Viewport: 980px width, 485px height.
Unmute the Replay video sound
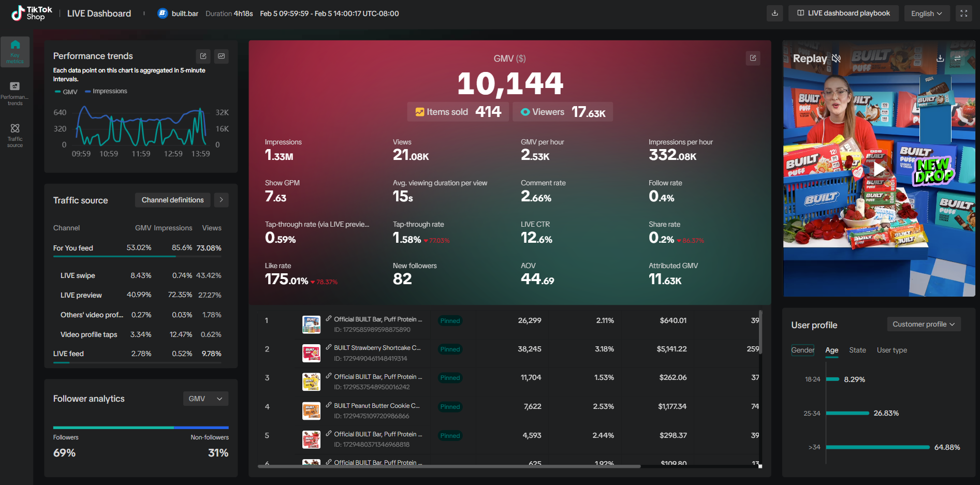pyautogui.click(x=836, y=58)
